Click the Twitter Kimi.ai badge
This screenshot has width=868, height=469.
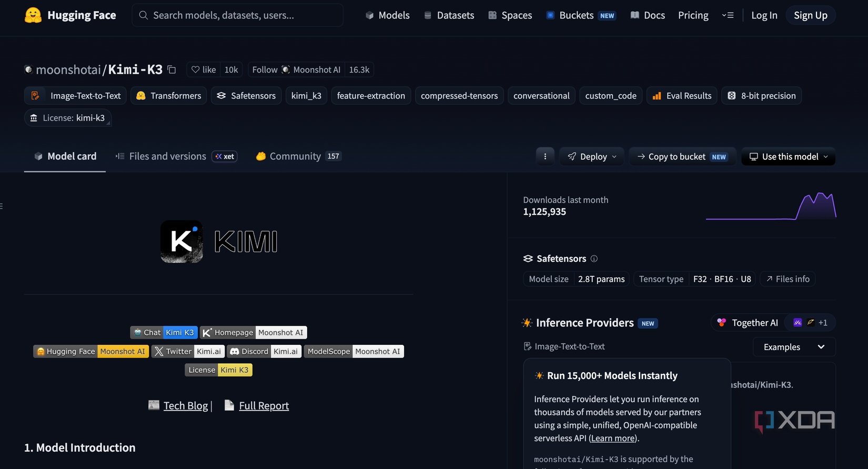[x=188, y=351]
